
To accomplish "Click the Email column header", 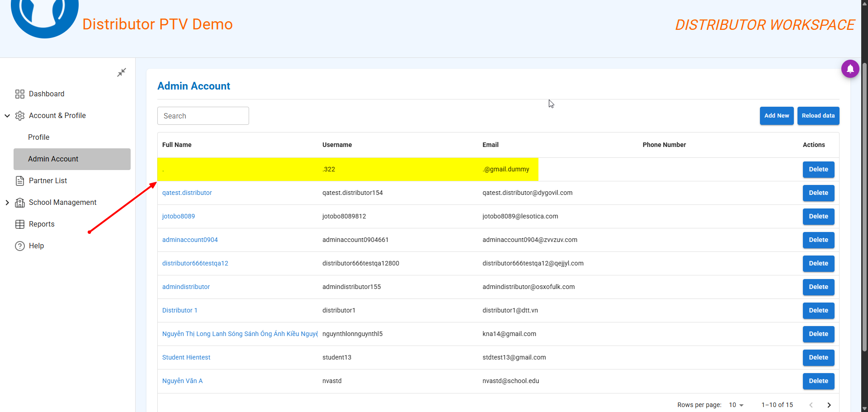I will [x=491, y=145].
